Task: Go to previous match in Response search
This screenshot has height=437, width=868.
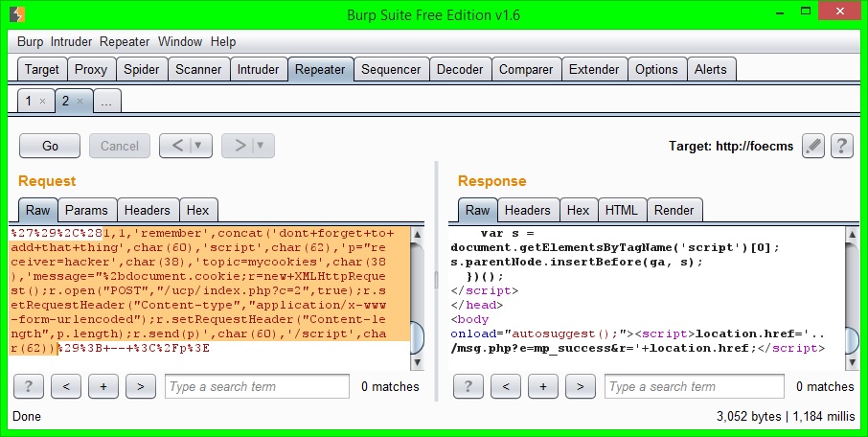Action: pyautogui.click(x=506, y=386)
